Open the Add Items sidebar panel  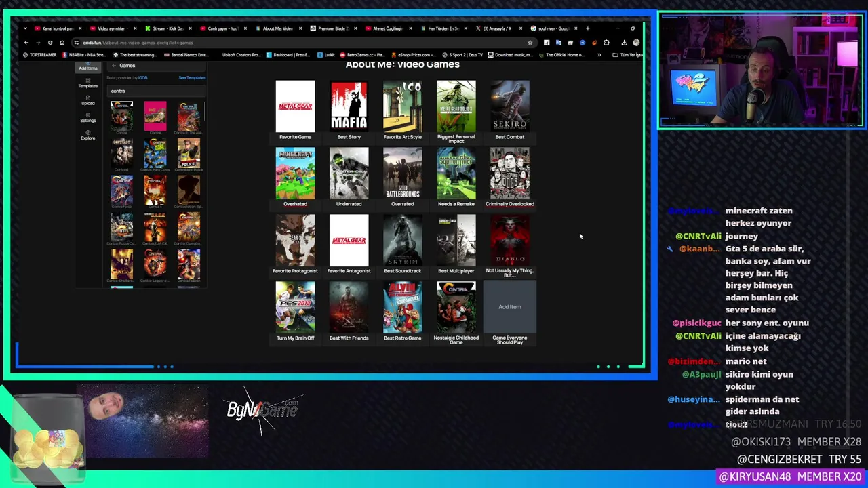[x=87, y=66]
